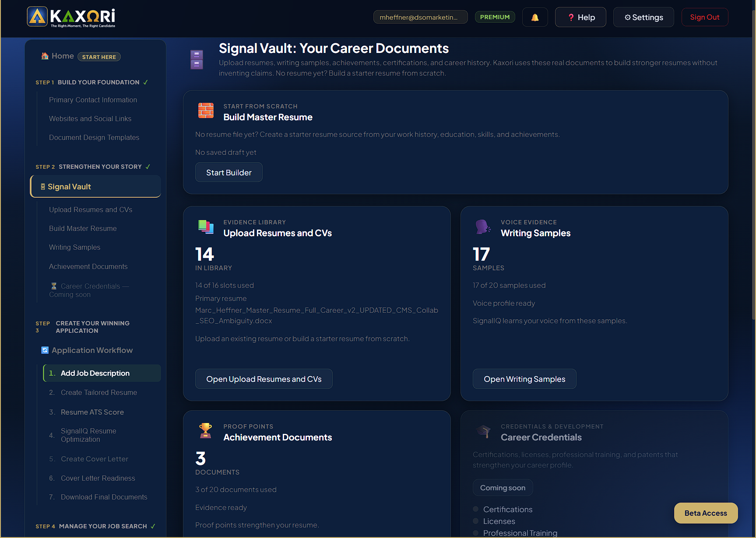The height and width of the screenshot is (538, 756).
Task: Open Document Design Templates
Action: (x=94, y=137)
